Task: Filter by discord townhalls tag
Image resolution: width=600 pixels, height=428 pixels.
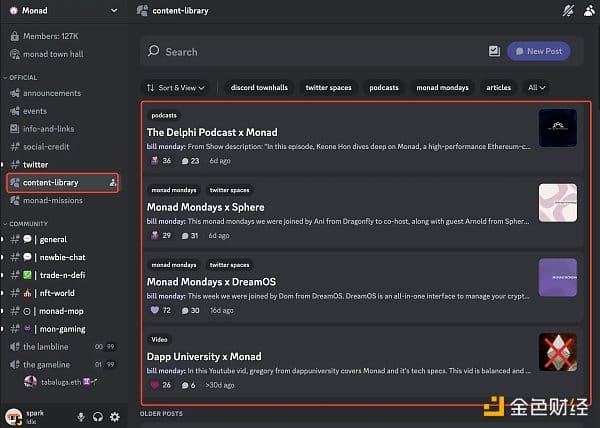Action: point(259,88)
